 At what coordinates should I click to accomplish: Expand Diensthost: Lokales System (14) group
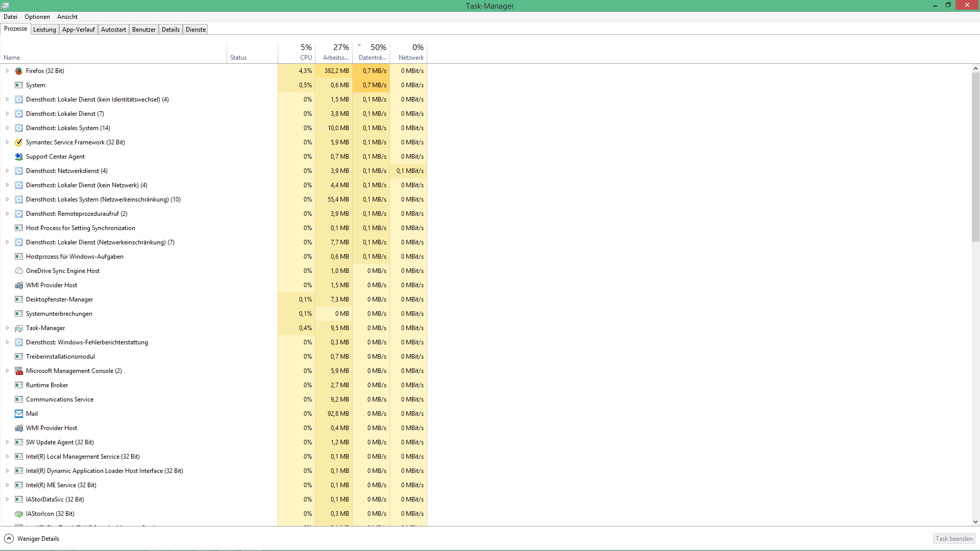click(x=7, y=128)
